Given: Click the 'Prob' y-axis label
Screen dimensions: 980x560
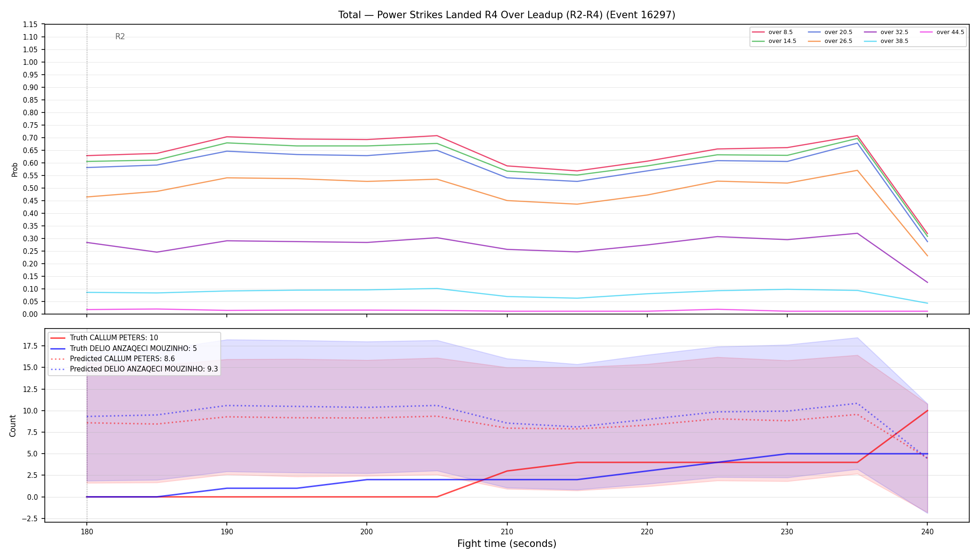Looking at the screenshot, I should click(14, 169).
